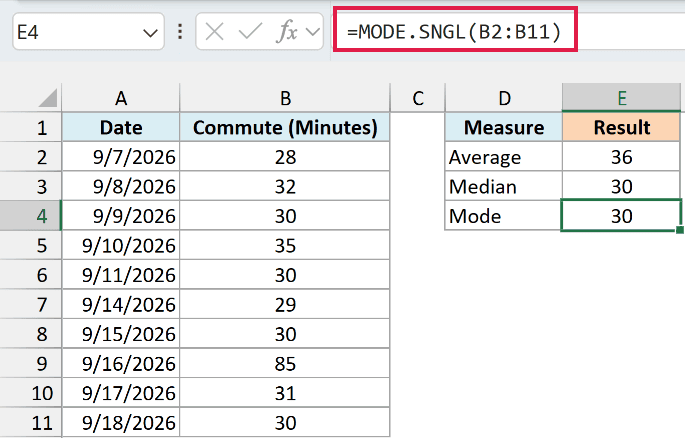This screenshot has width=685, height=438.
Task: Select the commute value 29
Action: coord(285,304)
